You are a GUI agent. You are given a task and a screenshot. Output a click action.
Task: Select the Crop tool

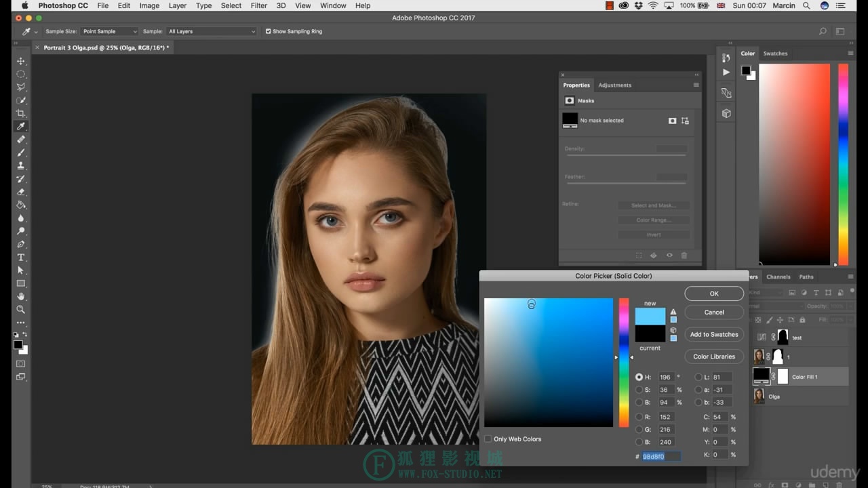tap(21, 113)
